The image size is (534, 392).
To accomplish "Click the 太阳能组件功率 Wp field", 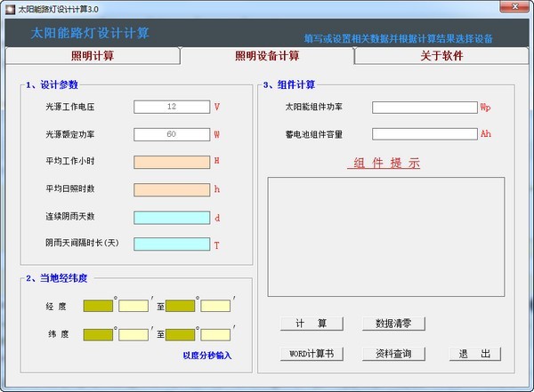I will 425,108.
